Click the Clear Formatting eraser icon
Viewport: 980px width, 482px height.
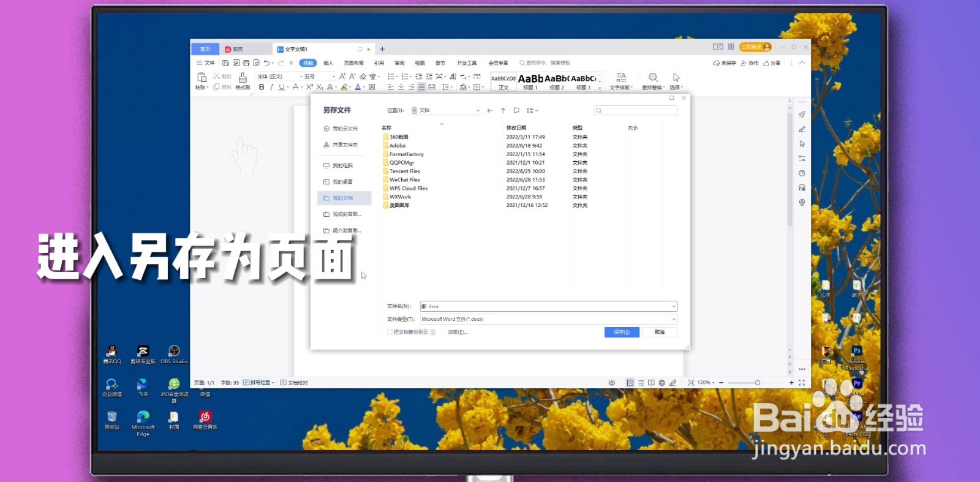click(x=363, y=77)
